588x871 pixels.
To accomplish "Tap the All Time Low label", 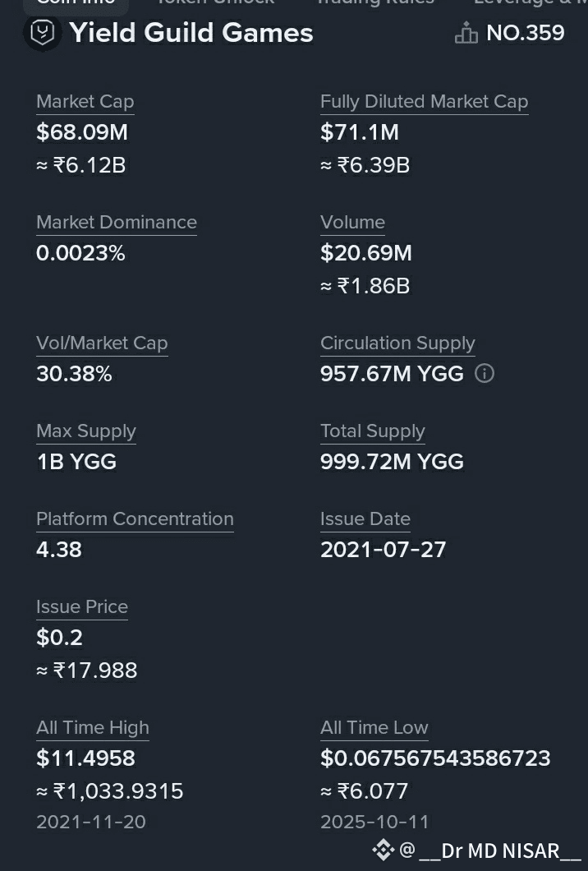I will [x=374, y=728].
